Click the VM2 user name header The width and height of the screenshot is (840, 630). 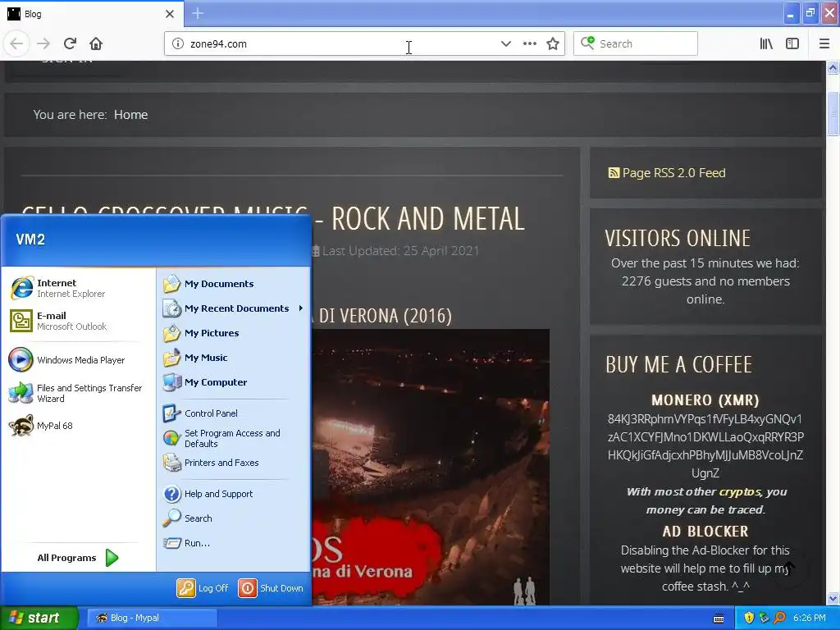[30, 240]
